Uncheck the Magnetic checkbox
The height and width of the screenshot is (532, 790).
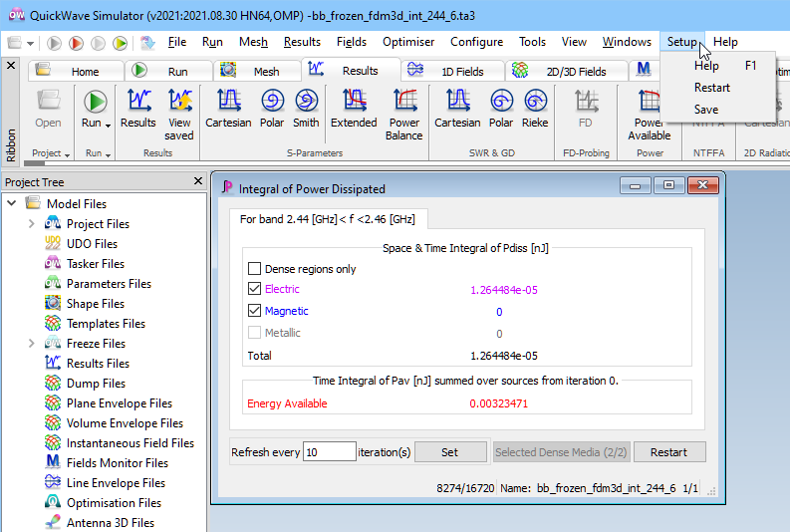coord(254,311)
